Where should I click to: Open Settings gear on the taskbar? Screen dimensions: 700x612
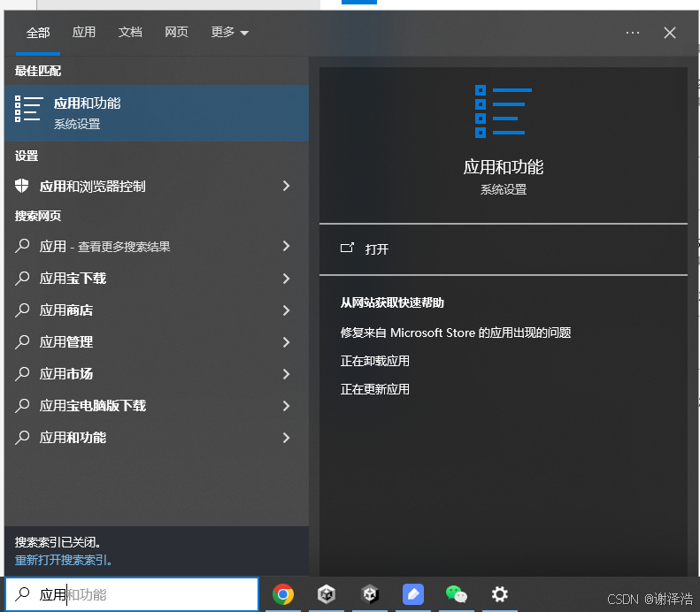[x=499, y=594]
